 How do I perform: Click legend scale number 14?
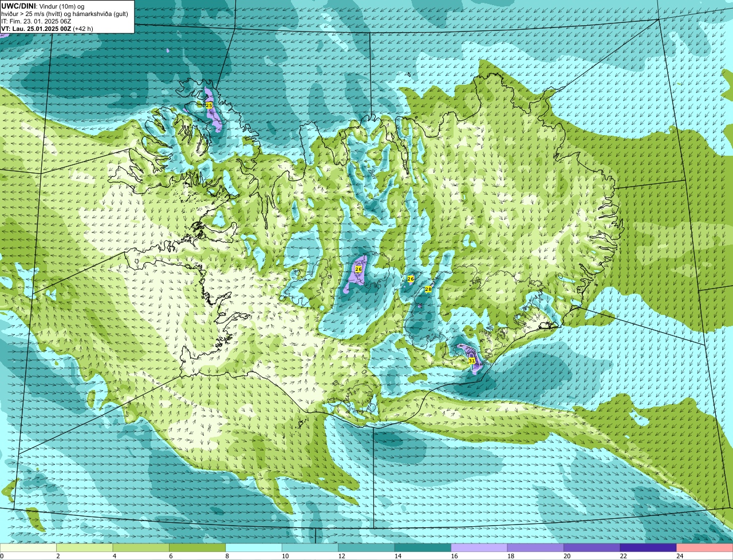[x=397, y=556]
